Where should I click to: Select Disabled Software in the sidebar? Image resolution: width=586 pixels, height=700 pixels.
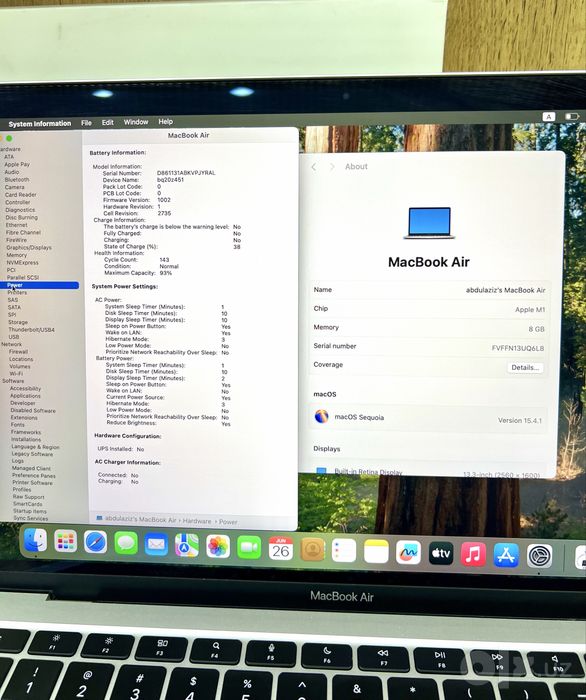pyautogui.click(x=33, y=410)
